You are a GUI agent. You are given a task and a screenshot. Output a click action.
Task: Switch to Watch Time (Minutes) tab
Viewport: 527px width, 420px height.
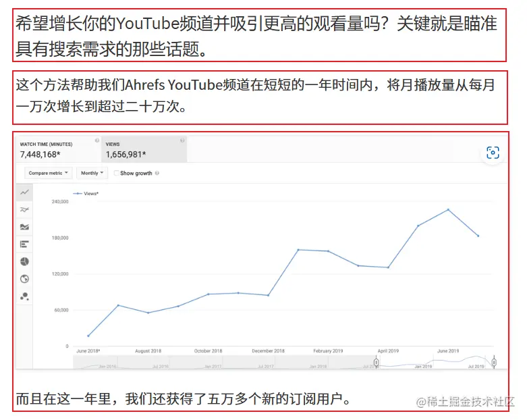click(59, 149)
